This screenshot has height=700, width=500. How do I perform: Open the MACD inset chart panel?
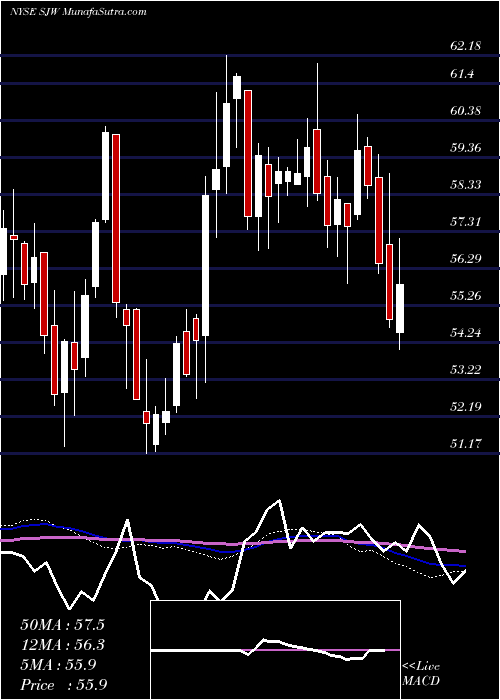(275, 650)
